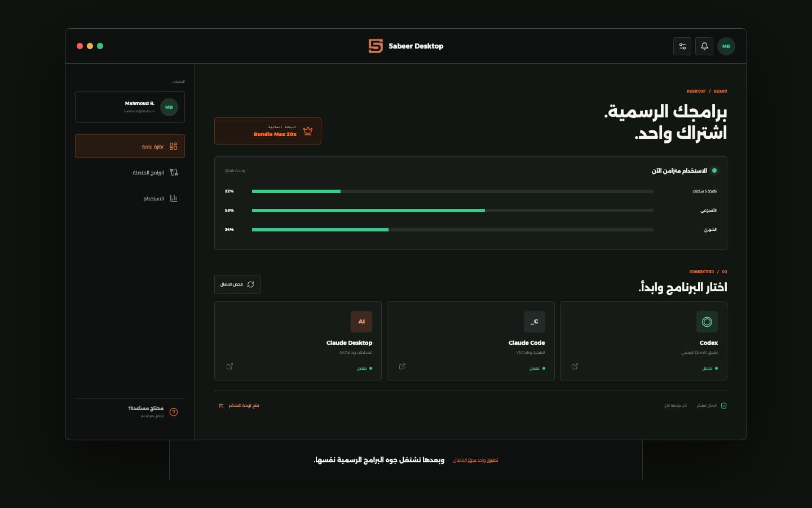Click the 34% الشهري usage bar
Image resolution: width=812 pixels, height=508 pixels.
tap(453, 230)
